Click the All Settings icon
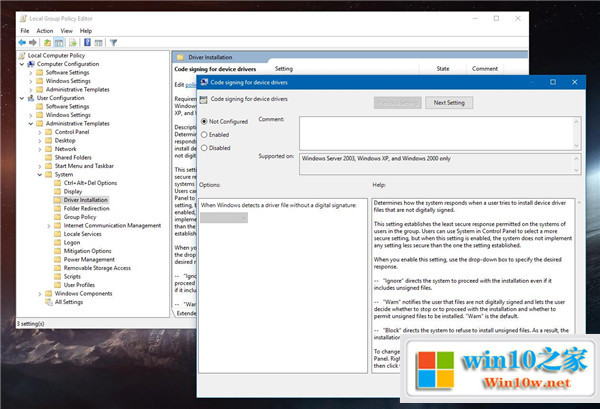Image resolution: width=600 pixels, height=409 pixels. pyautogui.click(x=49, y=302)
